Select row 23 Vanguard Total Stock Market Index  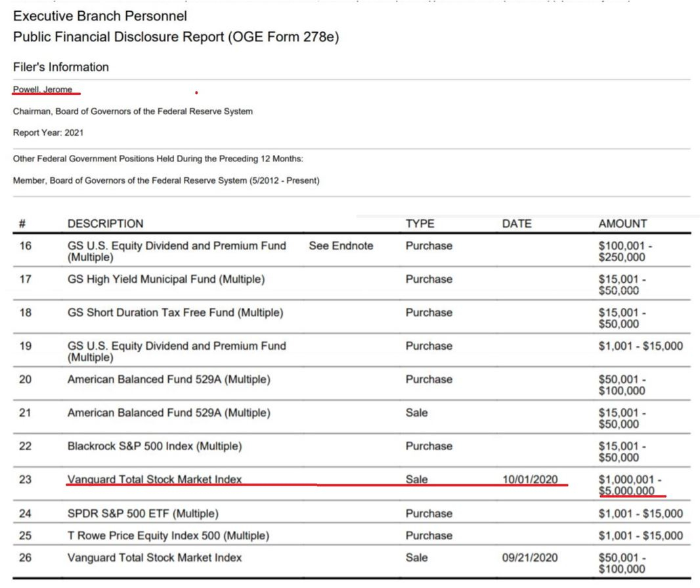click(154, 480)
